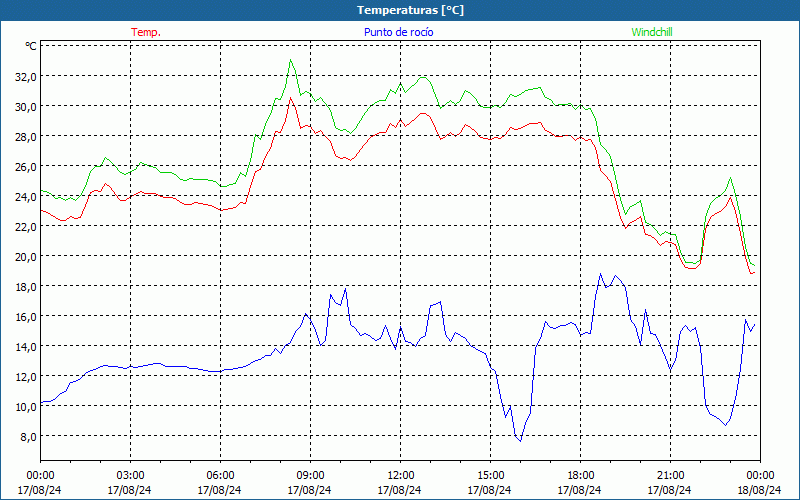Viewport: 800px width, 500px height.
Task: Click the "18,0" y-axis value
Action: click(27, 287)
